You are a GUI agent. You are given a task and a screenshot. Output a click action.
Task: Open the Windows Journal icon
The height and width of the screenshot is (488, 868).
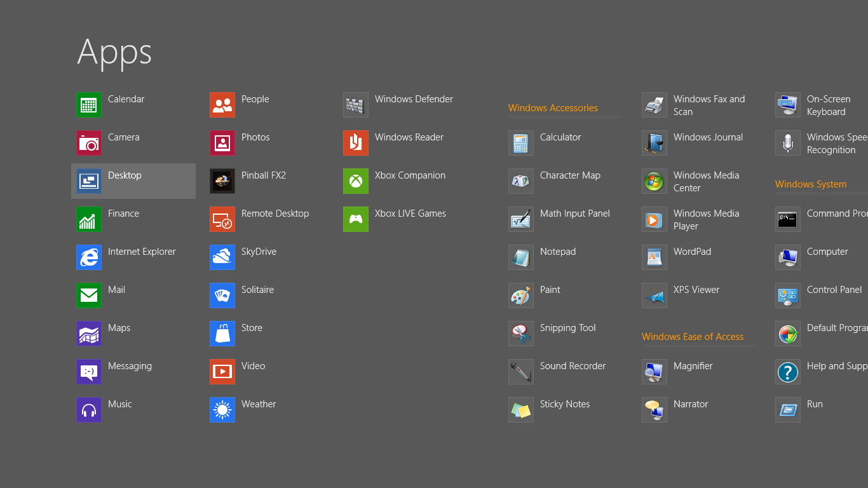[x=654, y=143]
